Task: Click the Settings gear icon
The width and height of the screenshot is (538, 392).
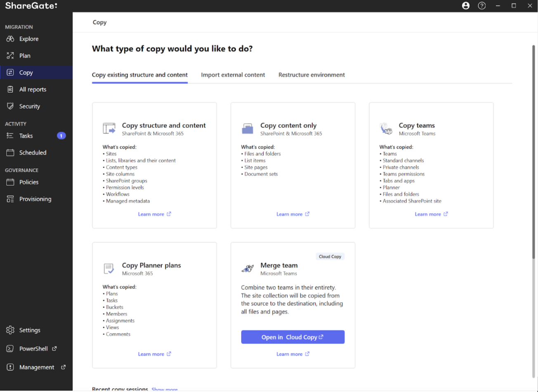Action: [10, 330]
